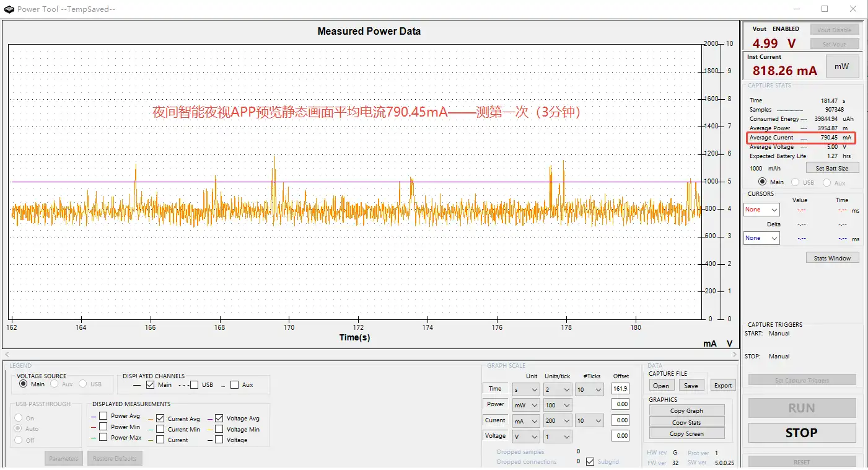868x470 pixels.
Task: Click the Power row label button
Action: 495,404
